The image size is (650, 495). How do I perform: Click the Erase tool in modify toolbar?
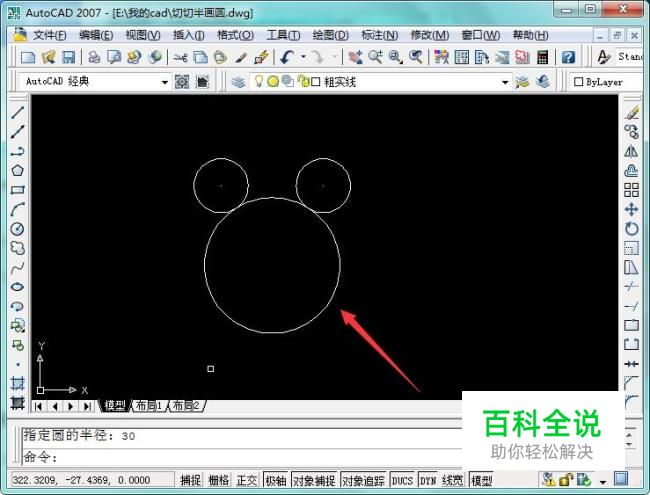click(631, 112)
